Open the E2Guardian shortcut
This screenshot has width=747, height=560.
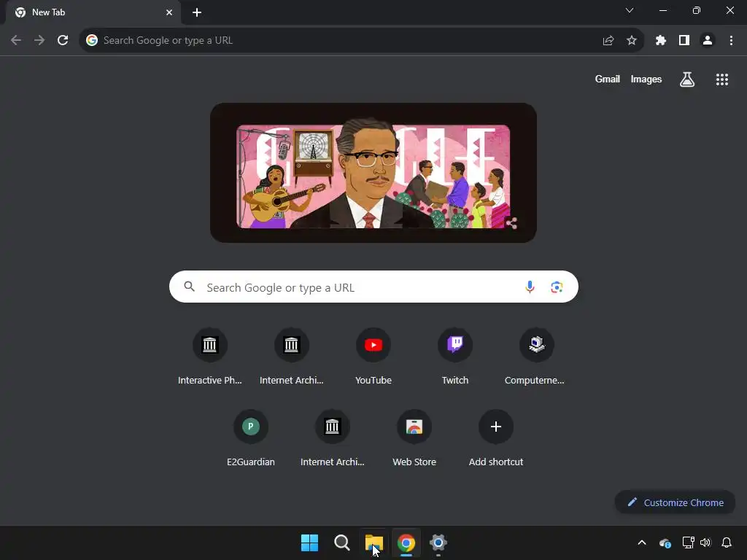(x=251, y=438)
